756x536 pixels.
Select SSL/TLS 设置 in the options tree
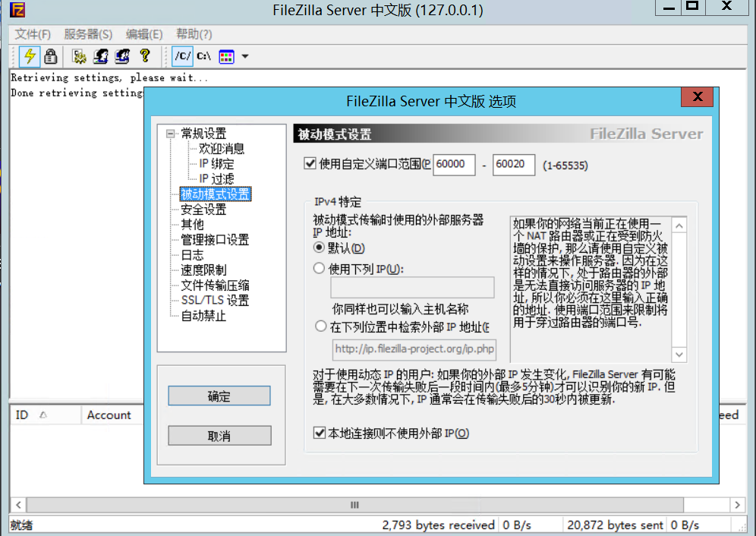pyautogui.click(x=215, y=300)
